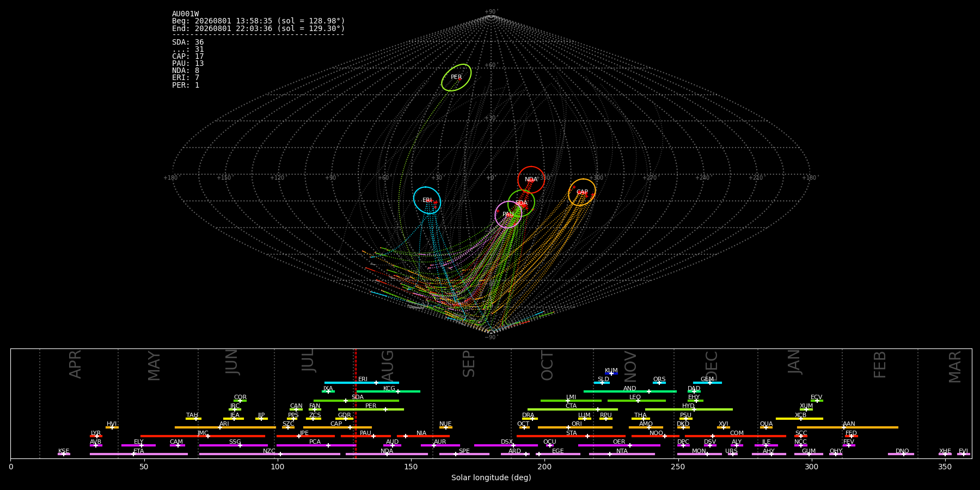This screenshot has width=980, height=490.
Task: Click the PAU violet radiant circle
Action: pos(508,215)
